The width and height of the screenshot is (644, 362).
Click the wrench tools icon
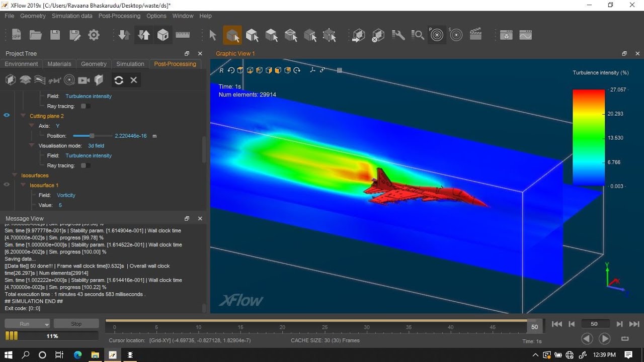pos(398,35)
